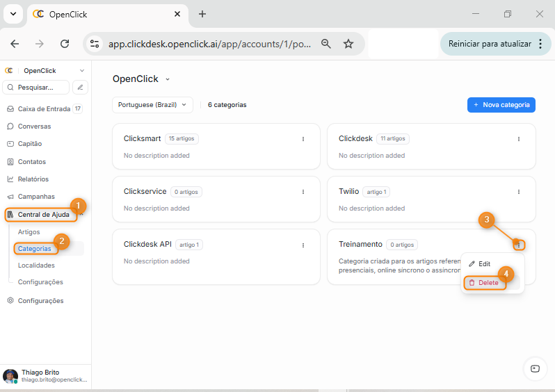This screenshot has width=555, height=392.
Task: Click the Pesquisar search field
Action: tap(38, 88)
